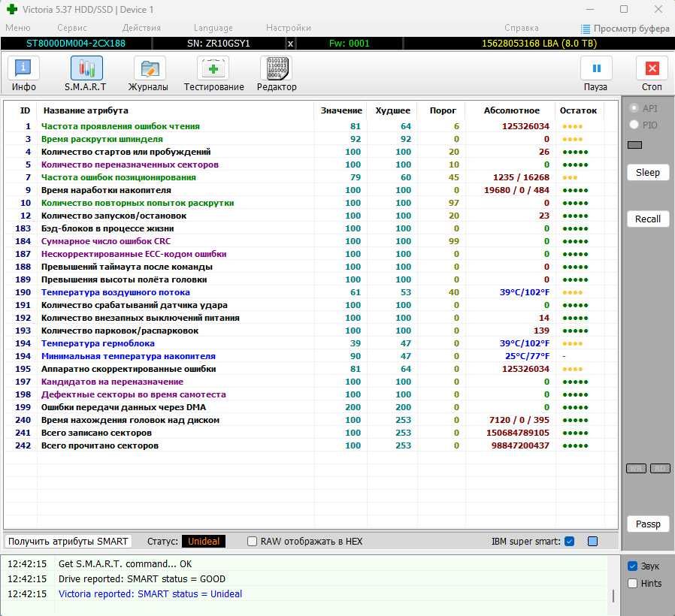Click the drive model ST8000DM004-2CX188

(x=76, y=44)
